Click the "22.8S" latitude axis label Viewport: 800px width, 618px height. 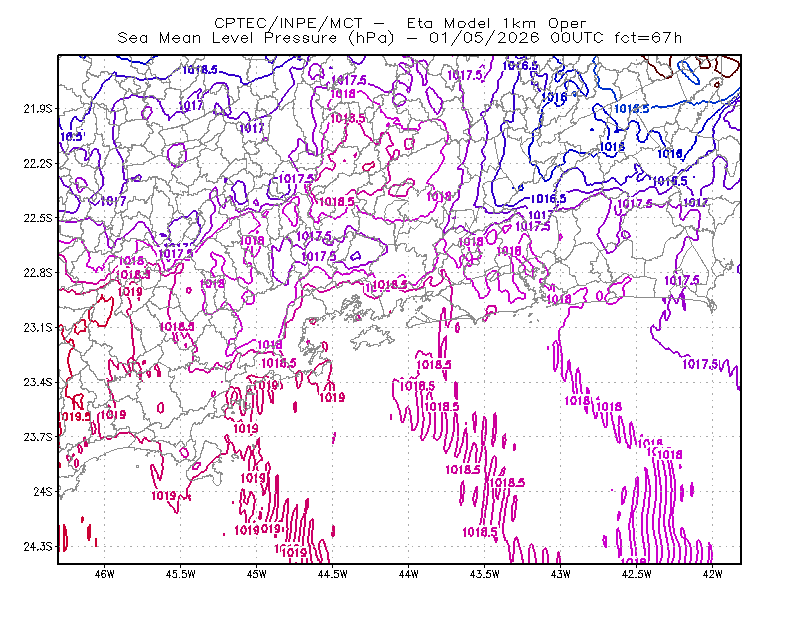[38, 273]
